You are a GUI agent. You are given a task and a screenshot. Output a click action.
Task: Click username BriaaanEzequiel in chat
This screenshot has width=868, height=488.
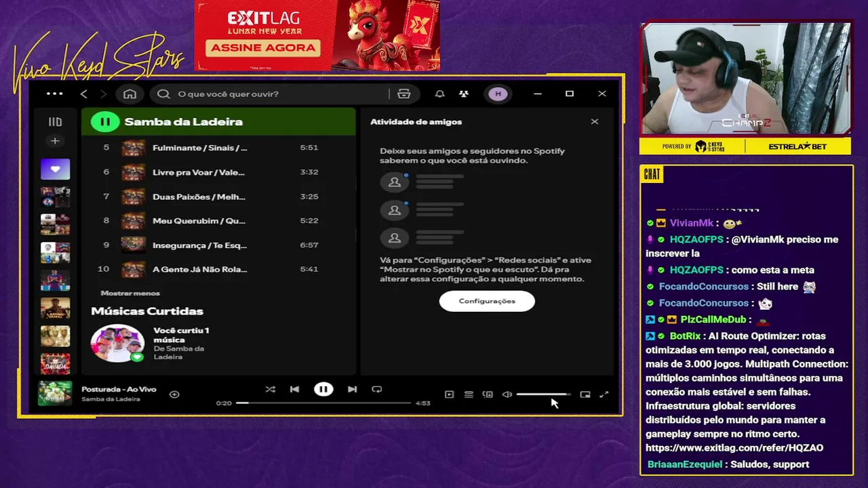click(685, 464)
